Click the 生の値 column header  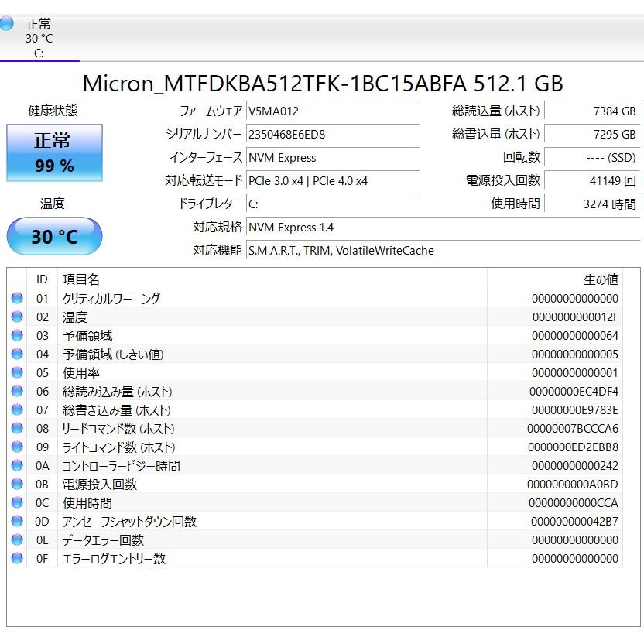tap(555, 279)
